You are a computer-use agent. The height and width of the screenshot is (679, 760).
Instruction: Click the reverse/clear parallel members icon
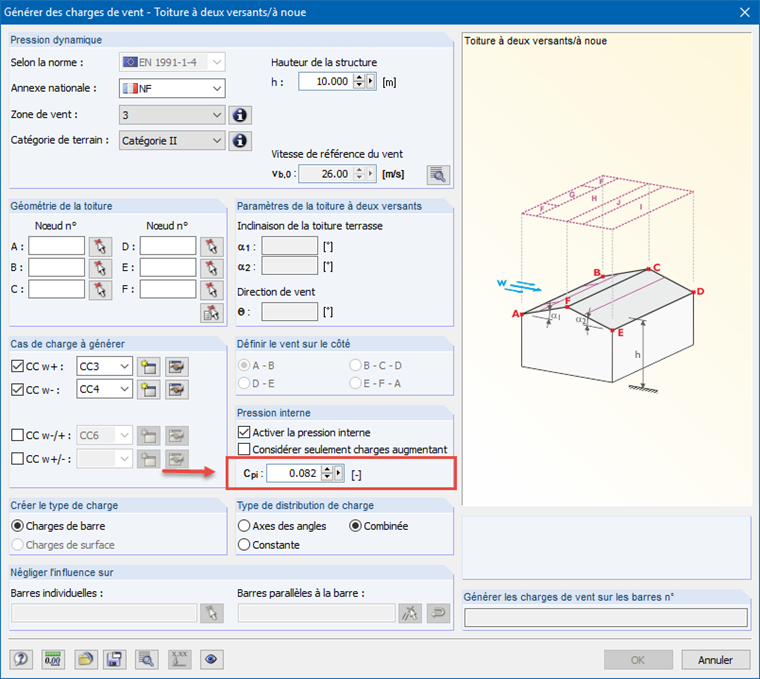tap(438, 614)
